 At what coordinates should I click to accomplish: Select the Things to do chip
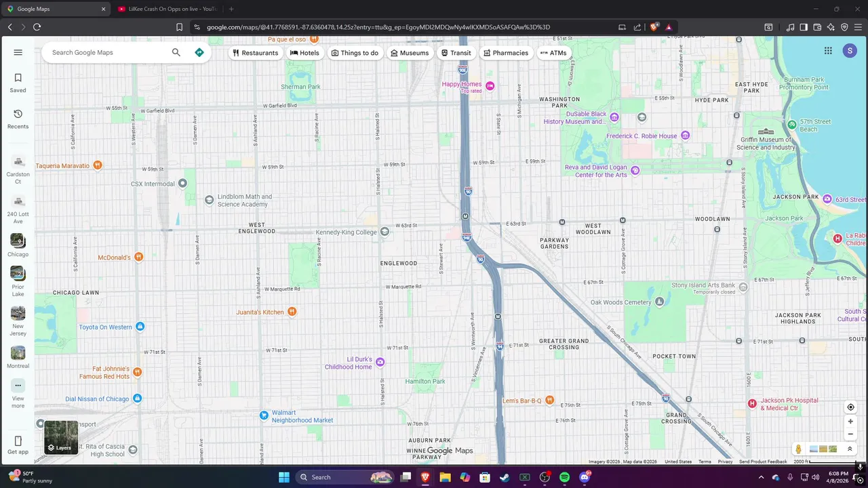pos(355,53)
